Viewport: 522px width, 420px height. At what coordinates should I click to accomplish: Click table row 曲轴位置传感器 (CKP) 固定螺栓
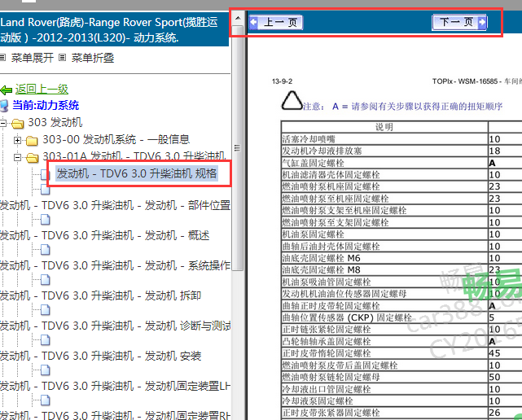pos(384,317)
